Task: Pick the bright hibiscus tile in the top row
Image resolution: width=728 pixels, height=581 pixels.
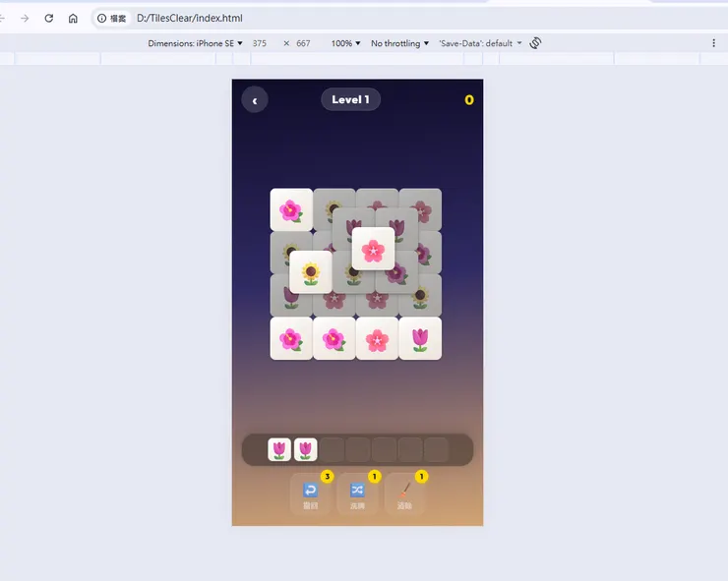Action: pos(291,209)
